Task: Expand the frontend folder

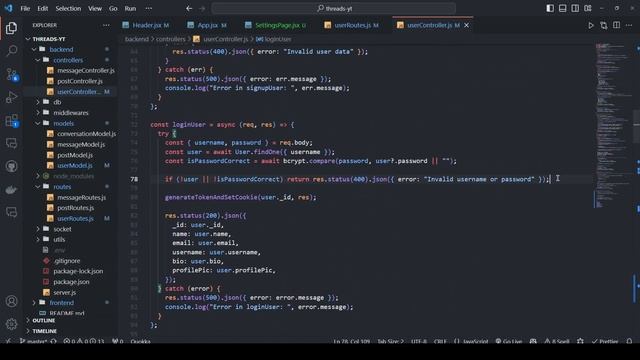Action: point(62,303)
